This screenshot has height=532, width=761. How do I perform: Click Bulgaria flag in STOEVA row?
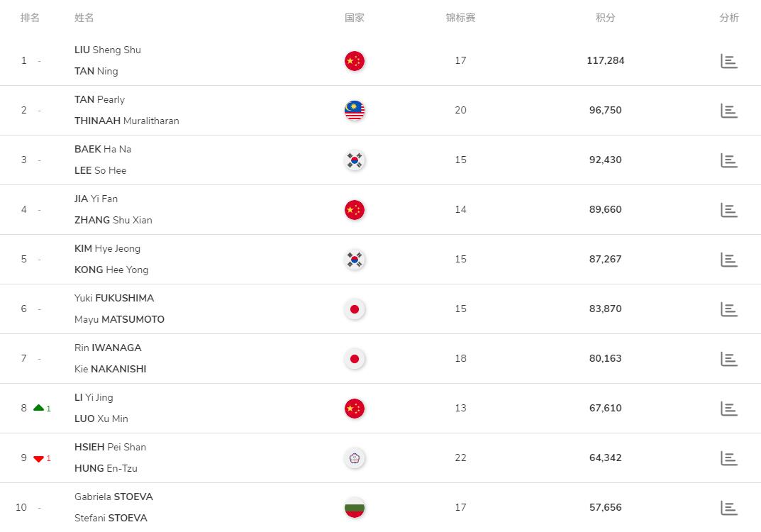354,508
